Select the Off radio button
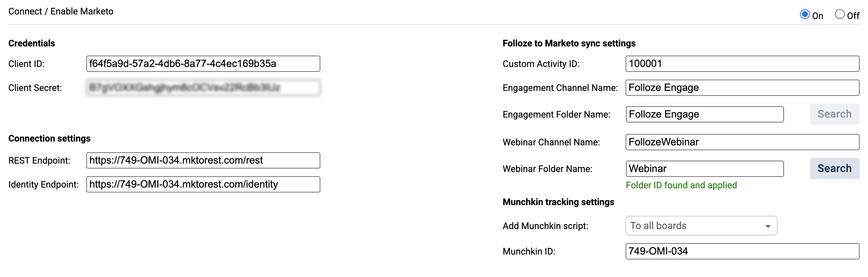Viewport: 868px width, 277px height. pyautogui.click(x=839, y=14)
